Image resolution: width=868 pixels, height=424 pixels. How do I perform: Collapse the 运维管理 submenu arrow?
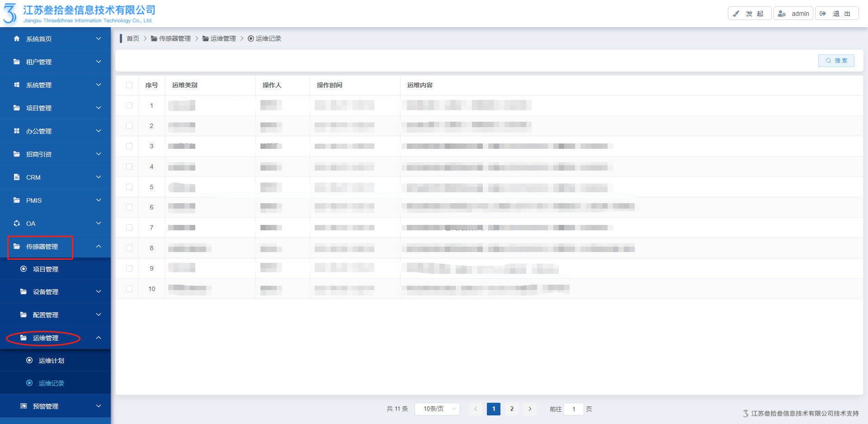point(99,338)
